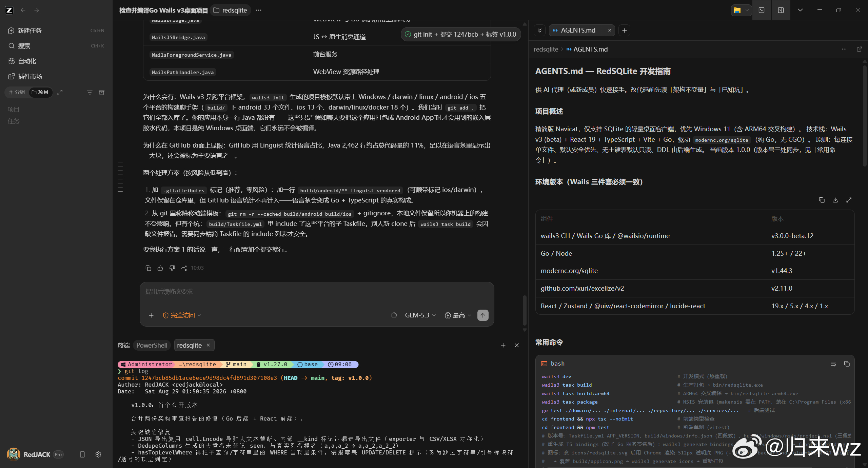Close the terminal panel

517,345
